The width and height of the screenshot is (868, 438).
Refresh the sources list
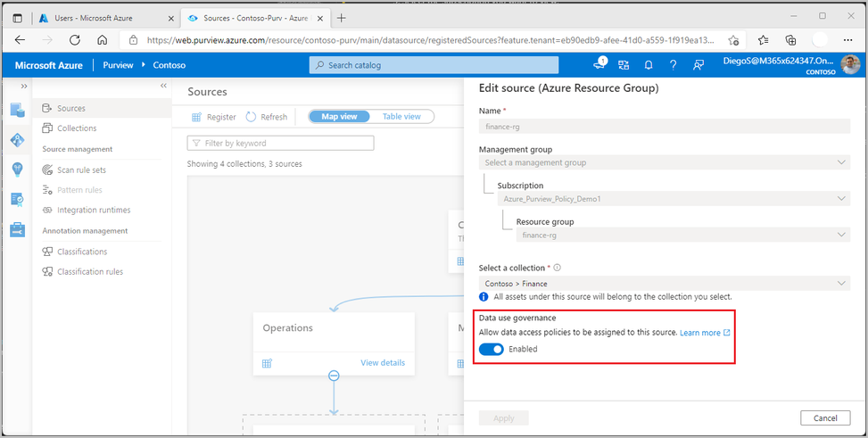[x=267, y=117]
